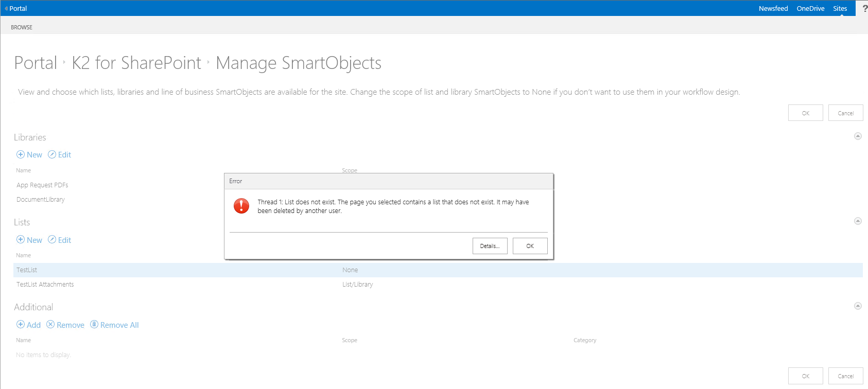Viewport: 868px width, 389px height.
Task: Click the Lists section heading
Action: pos(22,222)
